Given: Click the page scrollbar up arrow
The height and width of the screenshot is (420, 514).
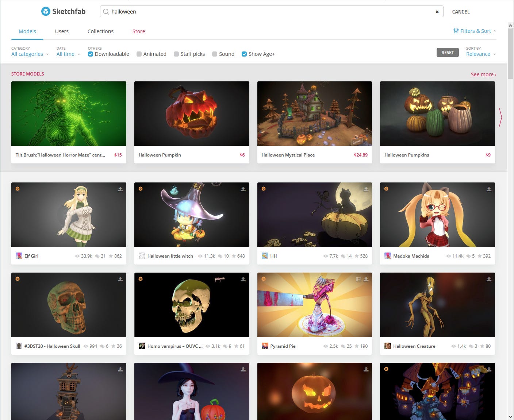Looking at the screenshot, I should 510,25.
